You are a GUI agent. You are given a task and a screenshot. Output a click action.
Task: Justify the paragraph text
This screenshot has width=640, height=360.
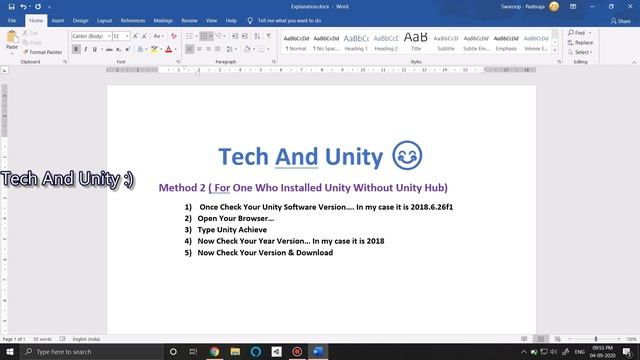point(218,49)
